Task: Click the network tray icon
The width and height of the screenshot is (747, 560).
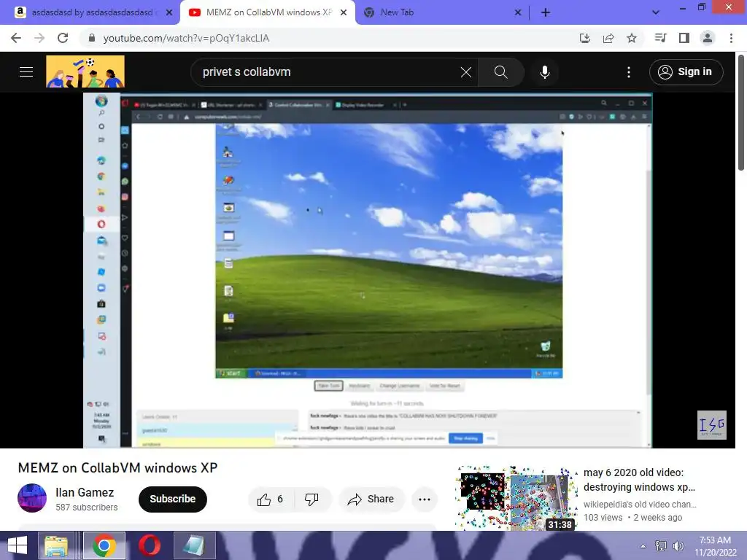Action: point(661,545)
